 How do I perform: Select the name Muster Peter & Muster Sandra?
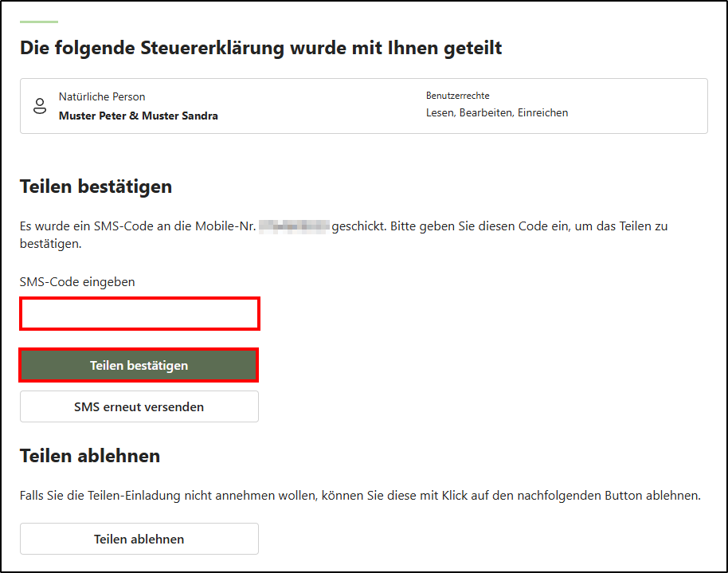tap(138, 116)
